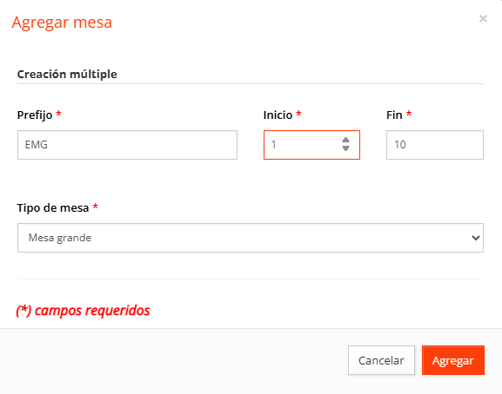Click the campos requeridos note

pyautogui.click(x=83, y=310)
